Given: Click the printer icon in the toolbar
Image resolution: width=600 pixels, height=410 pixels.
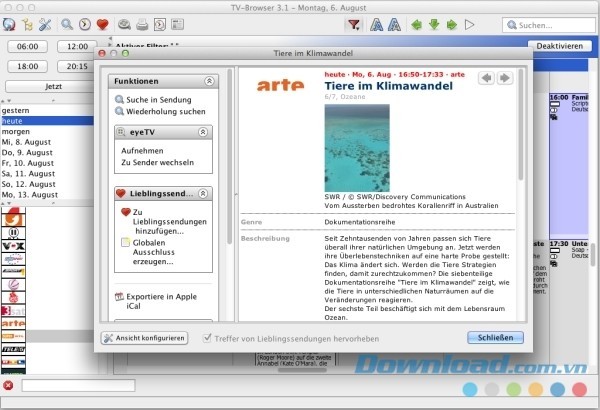Looking at the screenshot, I should click(143, 24).
